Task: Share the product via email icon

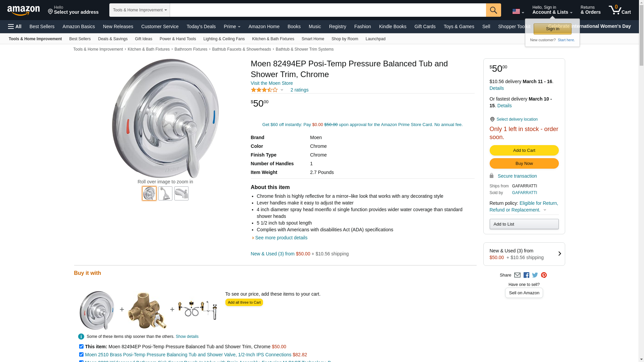Action: [x=517, y=275]
